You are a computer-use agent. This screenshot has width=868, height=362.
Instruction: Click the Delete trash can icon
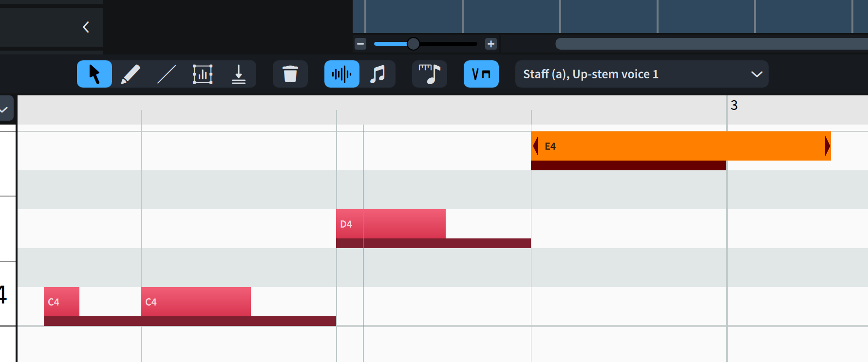[290, 74]
